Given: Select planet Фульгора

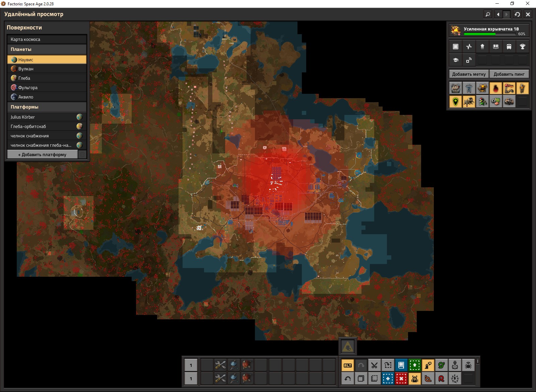Looking at the screenshot, I should [47, 87].
